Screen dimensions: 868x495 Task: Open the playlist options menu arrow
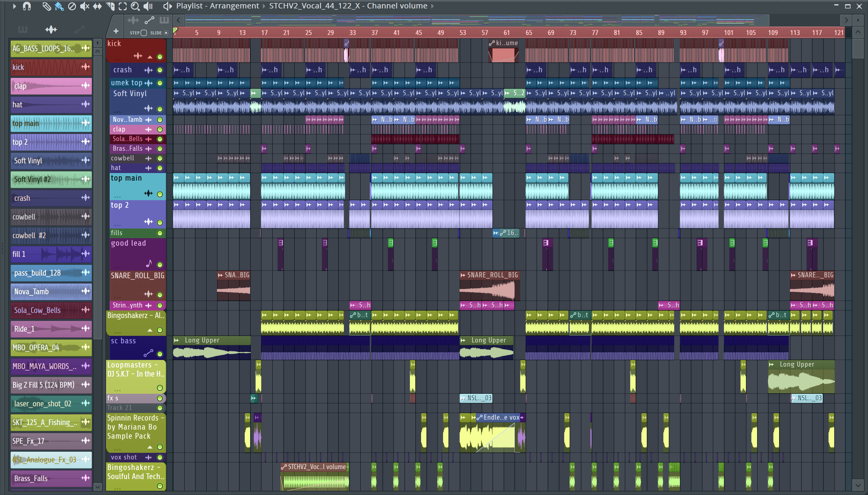(14, 6)
